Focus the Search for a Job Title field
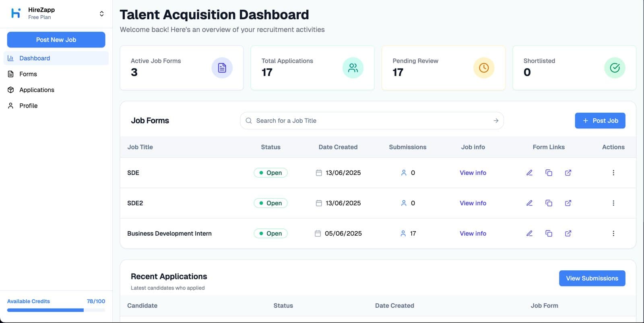 click(x=372, y=121)
